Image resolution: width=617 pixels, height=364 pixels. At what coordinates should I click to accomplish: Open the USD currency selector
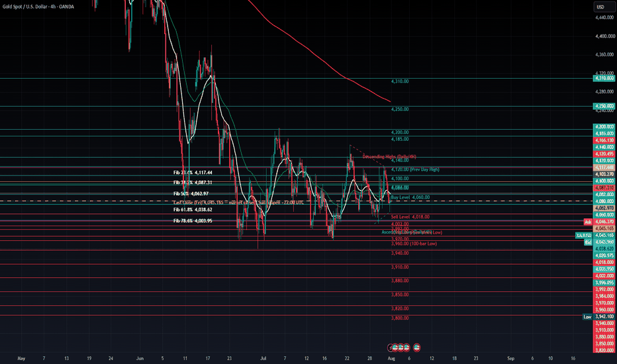coord(604,7)
